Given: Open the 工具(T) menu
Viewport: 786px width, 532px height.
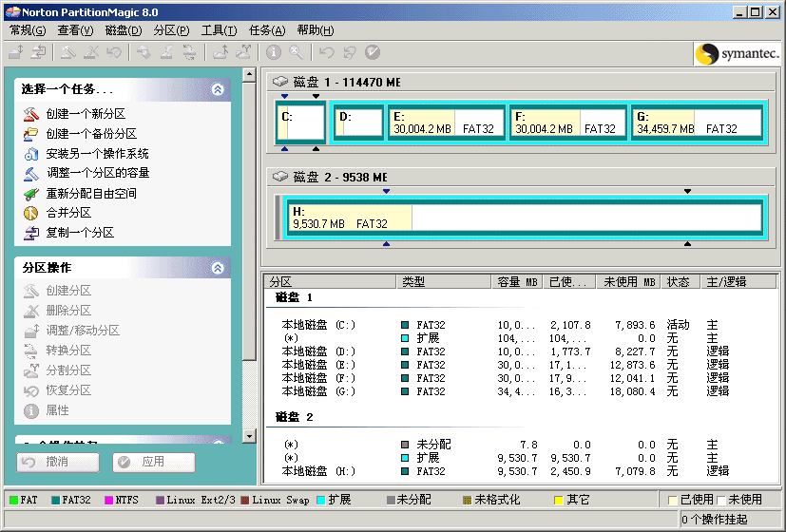Looking at the screenshot, I should (x=219, y=30).
